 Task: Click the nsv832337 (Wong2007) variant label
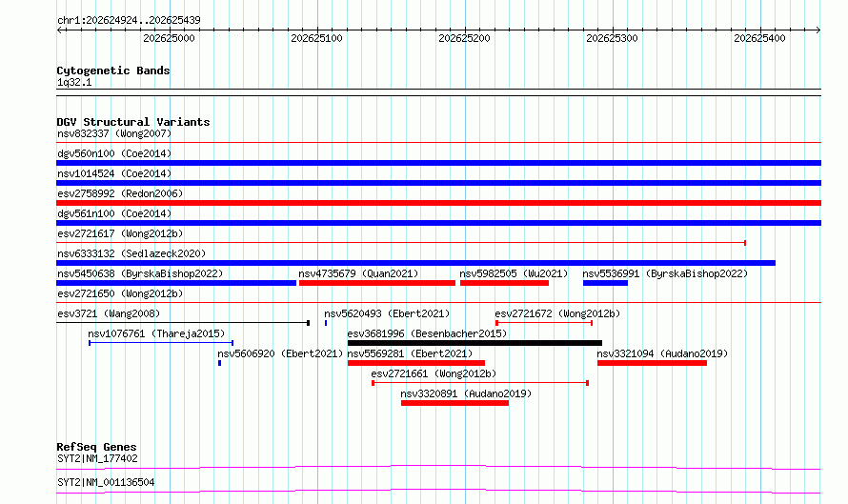pyautogui.click(x=114, y=133)
